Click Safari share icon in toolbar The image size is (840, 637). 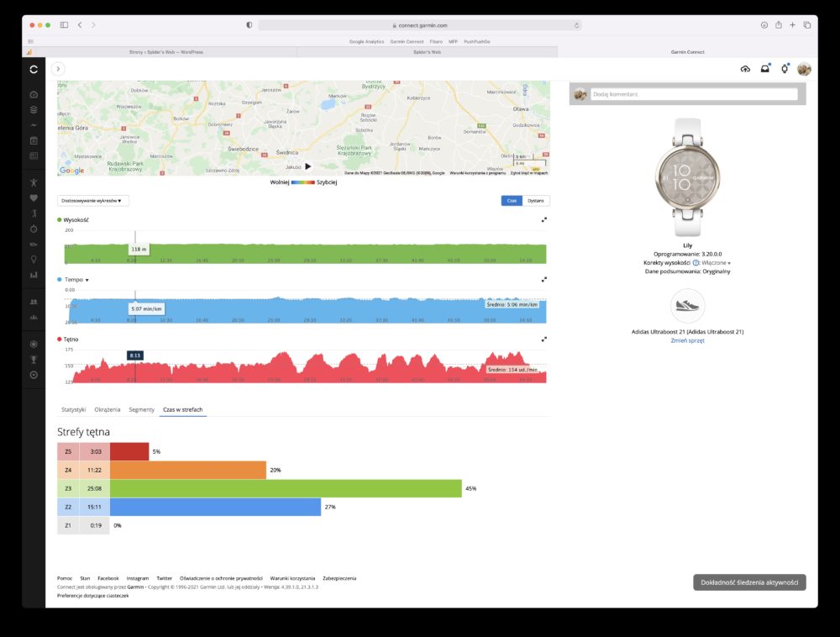tap(779, 24)
